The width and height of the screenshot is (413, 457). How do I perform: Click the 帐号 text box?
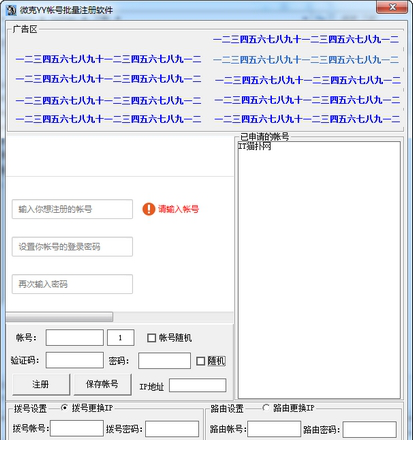75,338
